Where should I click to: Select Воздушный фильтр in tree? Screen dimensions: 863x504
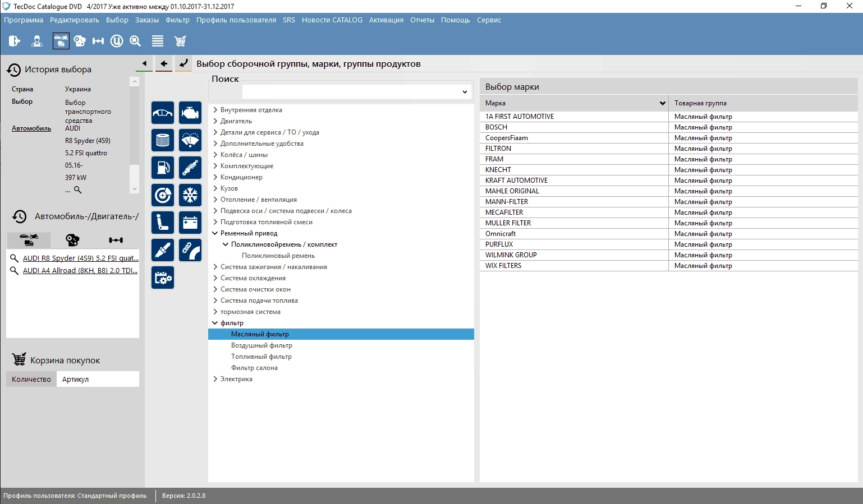click(261, 345)
